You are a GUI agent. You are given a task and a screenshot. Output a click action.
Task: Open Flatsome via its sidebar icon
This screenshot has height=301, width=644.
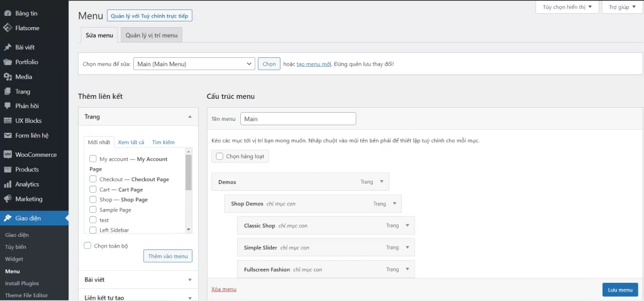point(8,28)
